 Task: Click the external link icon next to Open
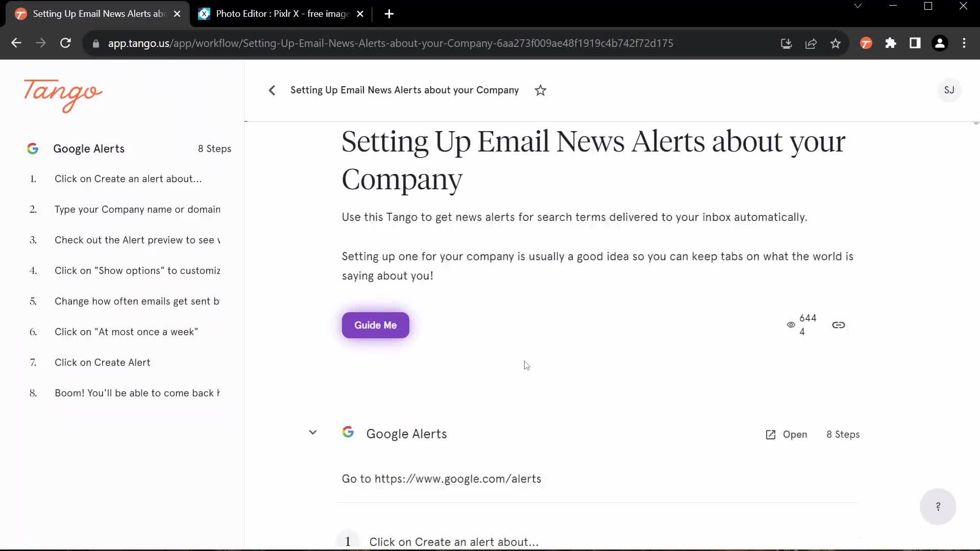click(770, 434)
